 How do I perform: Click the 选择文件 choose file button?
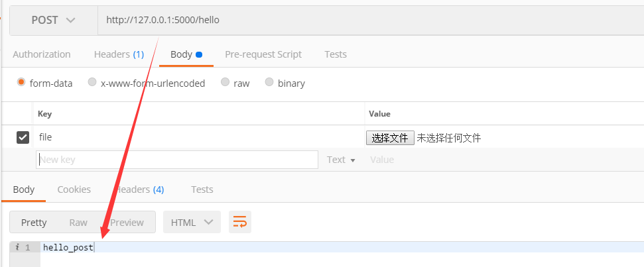click(x=390, y=138)
